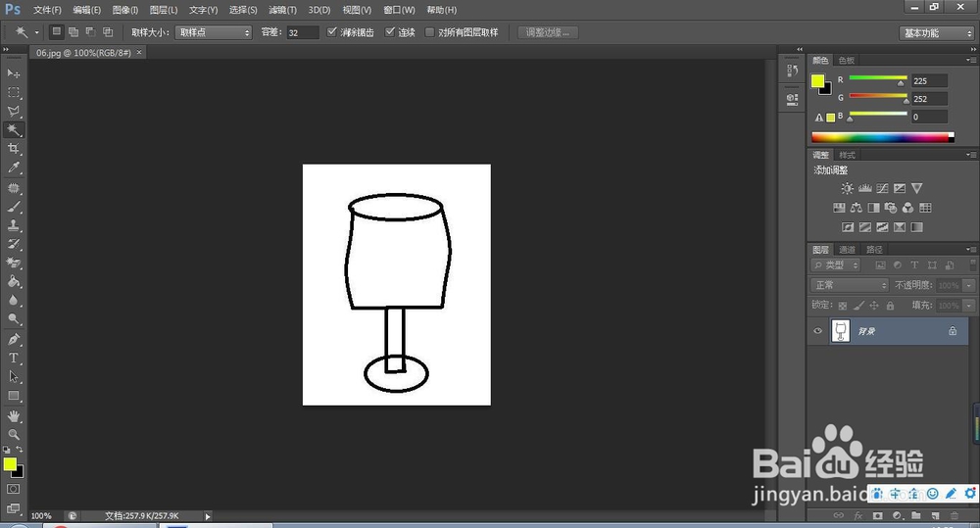Add a Curves adjustment
The image size is (980, 528).
(882, 188)
